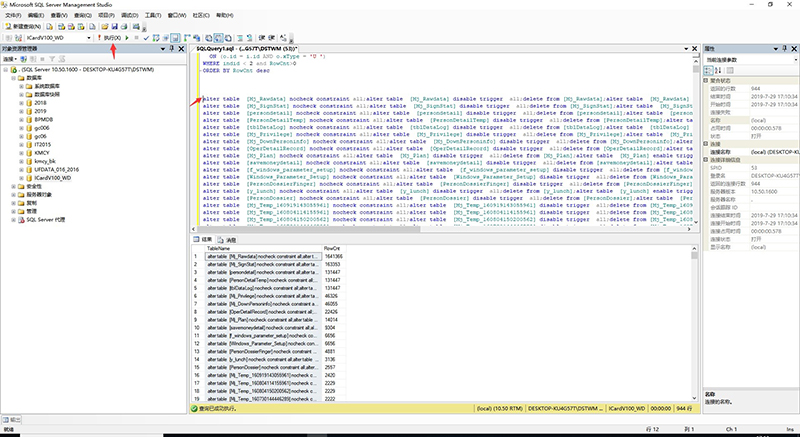Open the Window menu
The image size is (800, 437).
pyautogui.click(x=177, y=15)
